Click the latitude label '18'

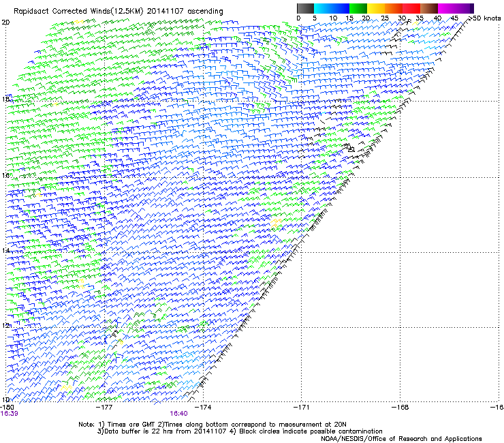[x=5, y=99]
